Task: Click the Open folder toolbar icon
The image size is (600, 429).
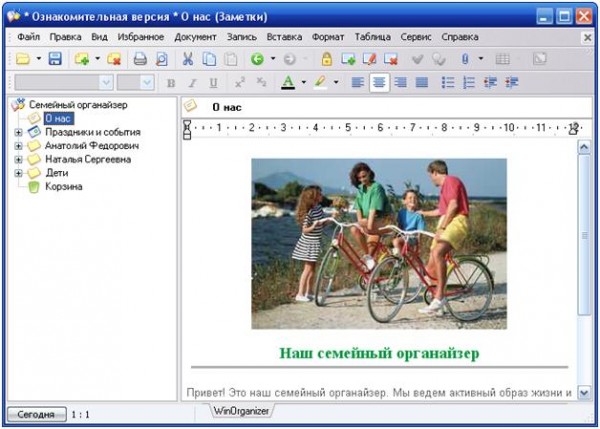Action: point(23,59)
